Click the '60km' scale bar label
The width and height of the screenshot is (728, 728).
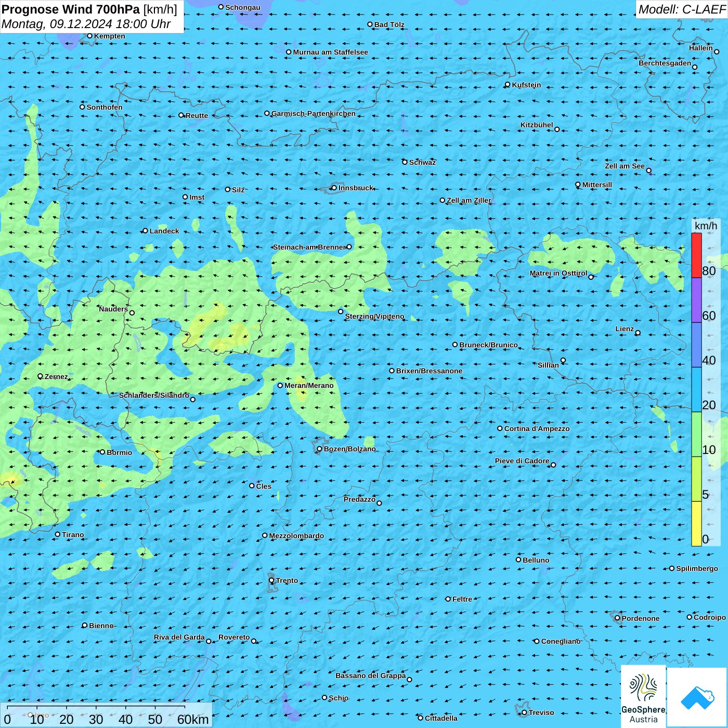tap(193, 720)
